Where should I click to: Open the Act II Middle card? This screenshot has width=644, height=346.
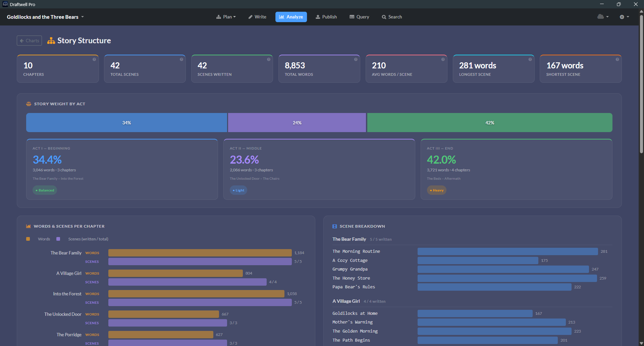click(x=319, y=169)
